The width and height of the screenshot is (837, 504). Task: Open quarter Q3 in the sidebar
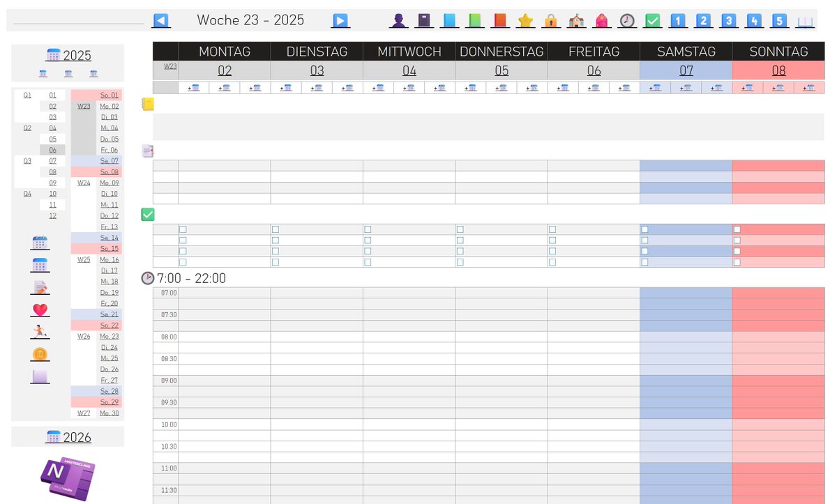point(27,160)
